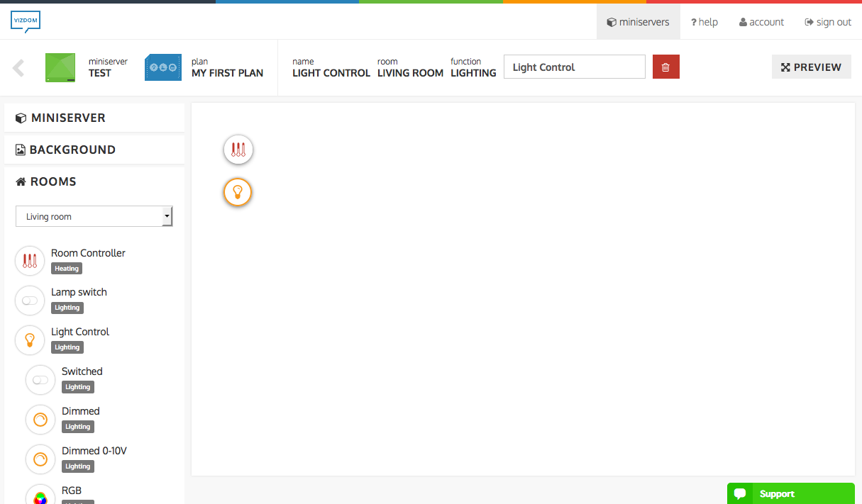This screenshot has height=504, width=862.
Task: Expand the BACKGROUND panel
Action: [x=94, y=150]
